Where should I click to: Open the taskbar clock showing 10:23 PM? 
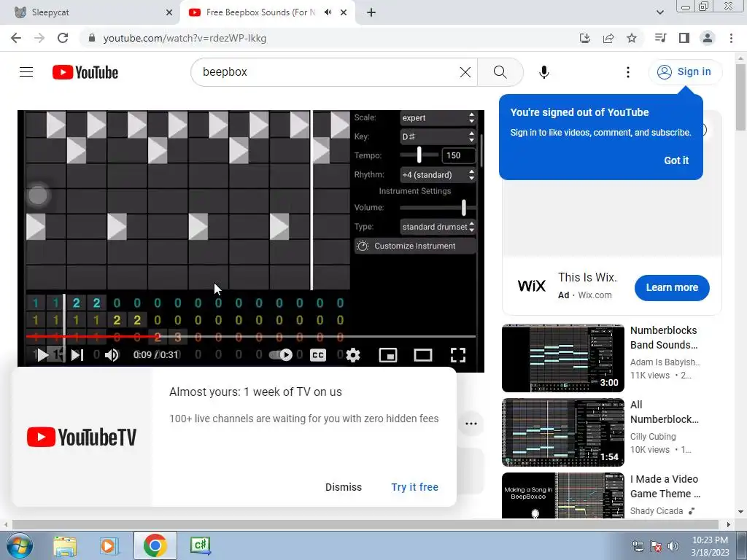pyautogui.click(x=709, y=545)
